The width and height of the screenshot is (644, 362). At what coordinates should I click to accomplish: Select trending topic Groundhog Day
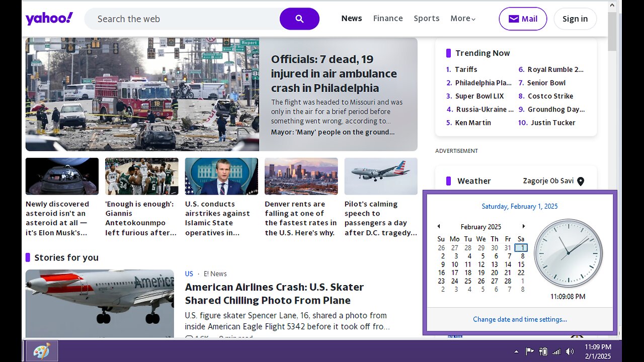coord(556,109)
